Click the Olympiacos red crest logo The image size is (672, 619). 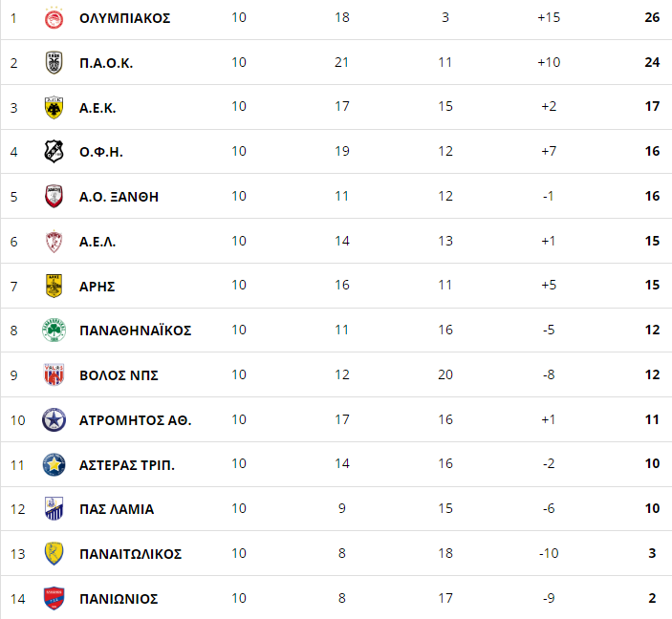tap(54, 18)
